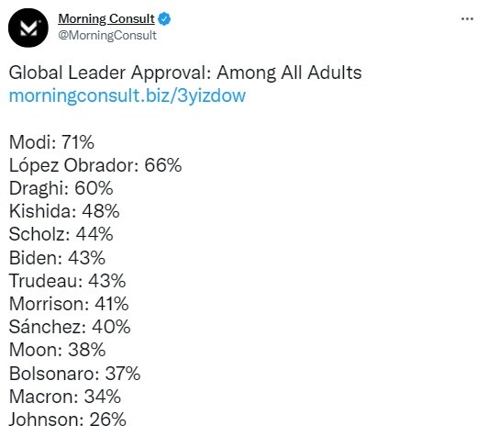Click the Bolsonaro: 37% line
This screenshot has height=448, width=488.
click(x=74, y=374)
